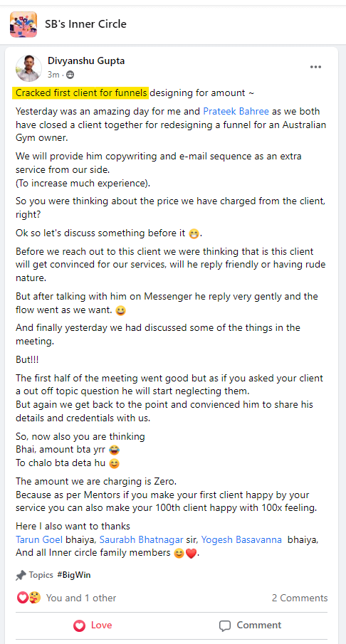The height and width of the screenshot is (644, 346).
Task: Open the #BigWin topic hashtag
Action: click(74, 575)
